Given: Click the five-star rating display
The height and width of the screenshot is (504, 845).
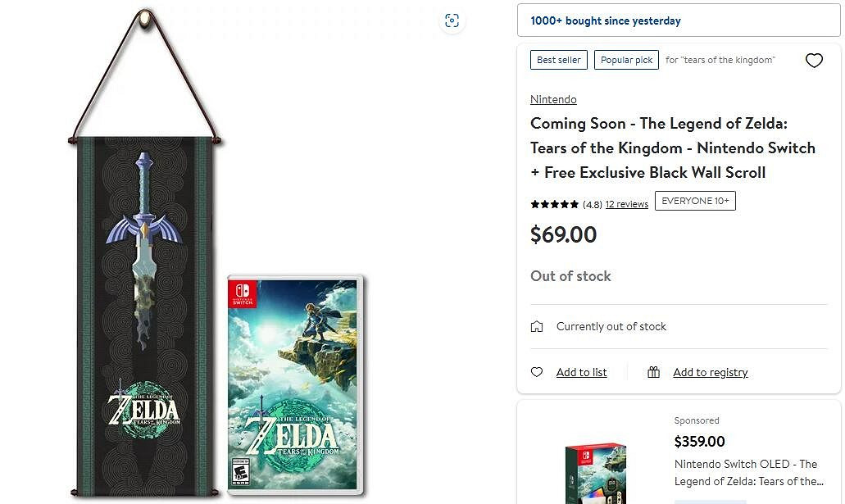Looking at the screenshot, I should pyautogui.click(x=554, y=204).
